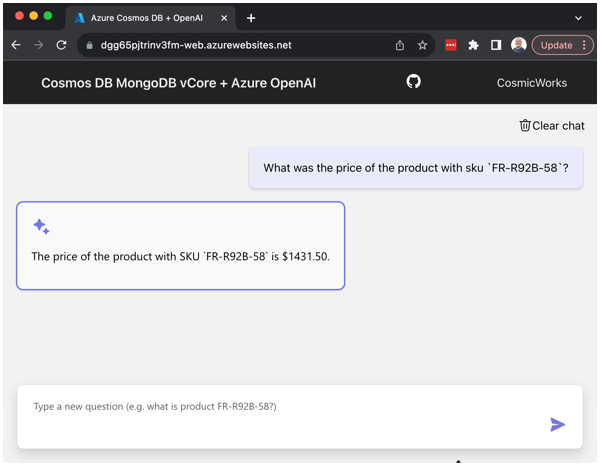Click Clear chat
The image size is (600, 466).
coord(552,125)
